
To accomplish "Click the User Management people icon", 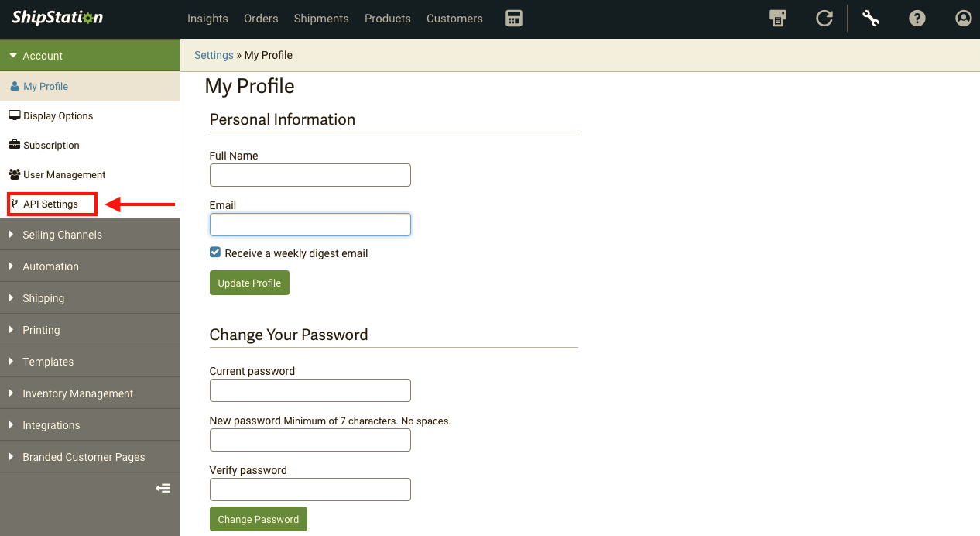I will (15, 174).
